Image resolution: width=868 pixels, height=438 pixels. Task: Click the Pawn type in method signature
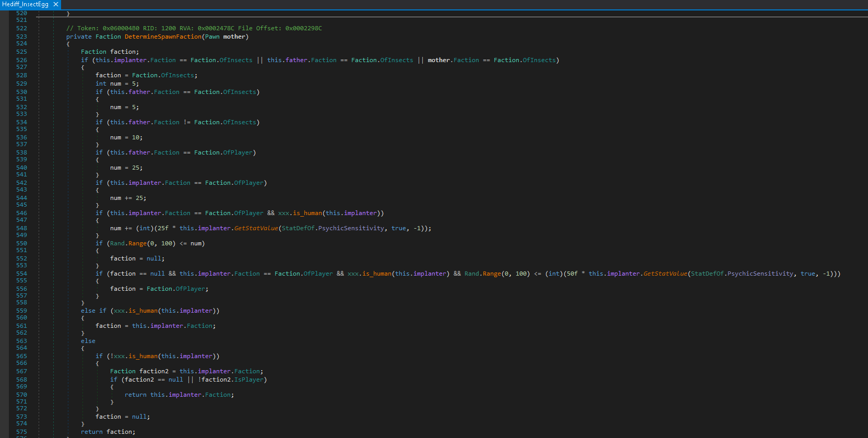[x=212, y=37]
